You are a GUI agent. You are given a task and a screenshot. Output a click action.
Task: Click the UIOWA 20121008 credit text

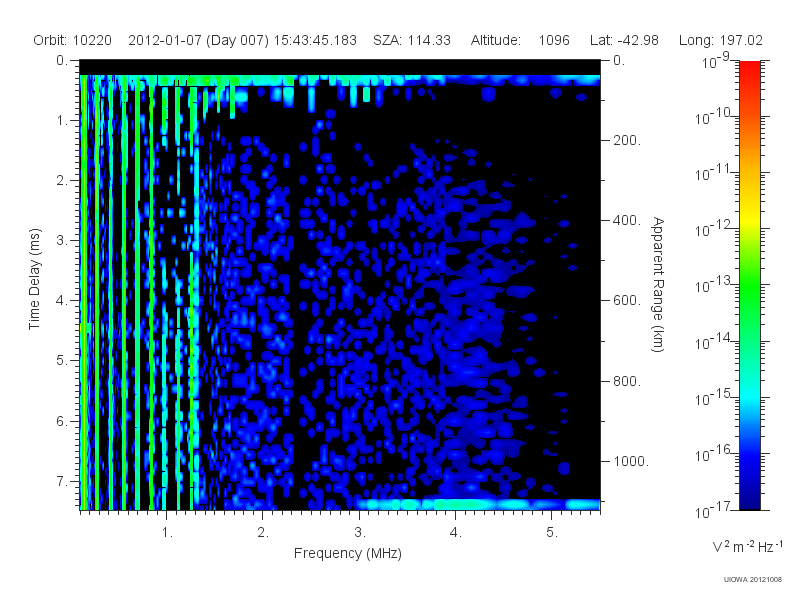753,579
